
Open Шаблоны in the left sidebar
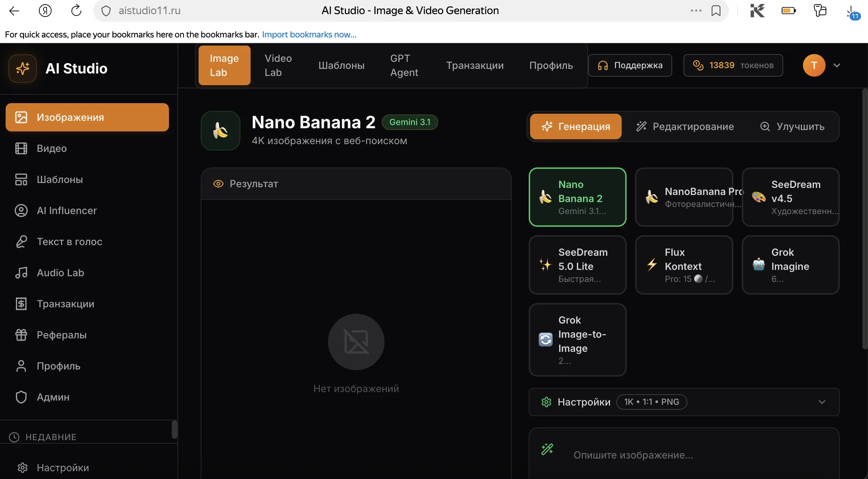click(87, 179)
